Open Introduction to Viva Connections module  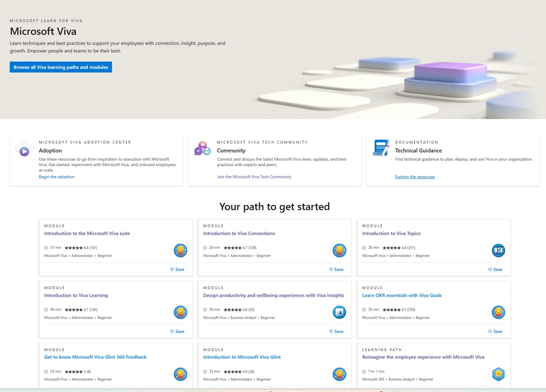[x=239, y=233]
